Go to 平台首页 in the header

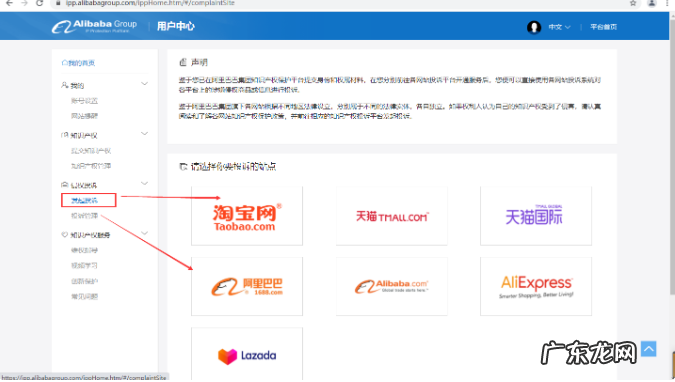[603, 27]
